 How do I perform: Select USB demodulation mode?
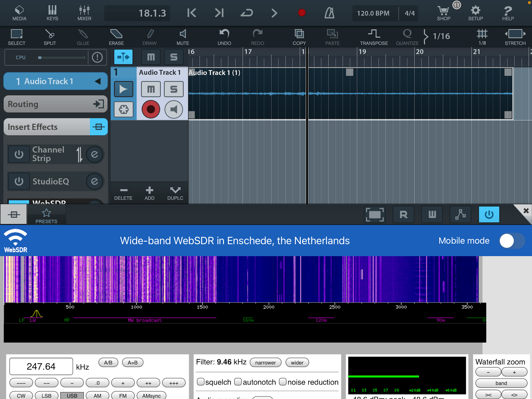(x=72, y=395)
